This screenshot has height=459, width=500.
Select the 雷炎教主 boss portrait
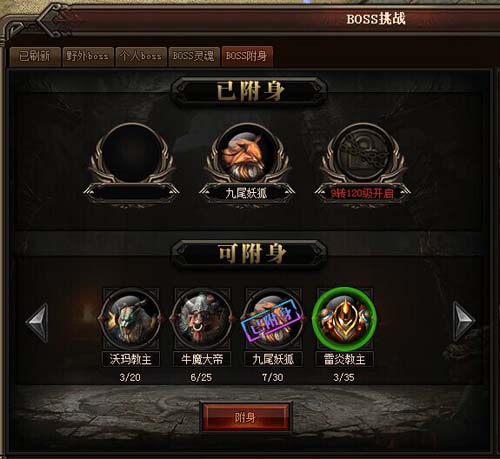(345, 319)
